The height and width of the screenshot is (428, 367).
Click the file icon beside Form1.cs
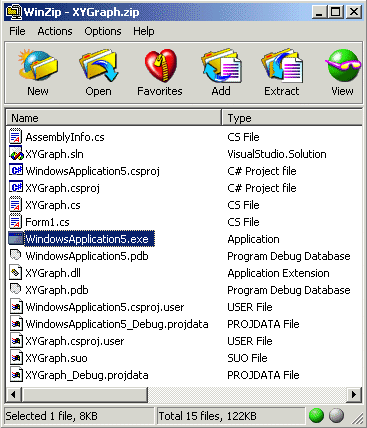point(16,222)
